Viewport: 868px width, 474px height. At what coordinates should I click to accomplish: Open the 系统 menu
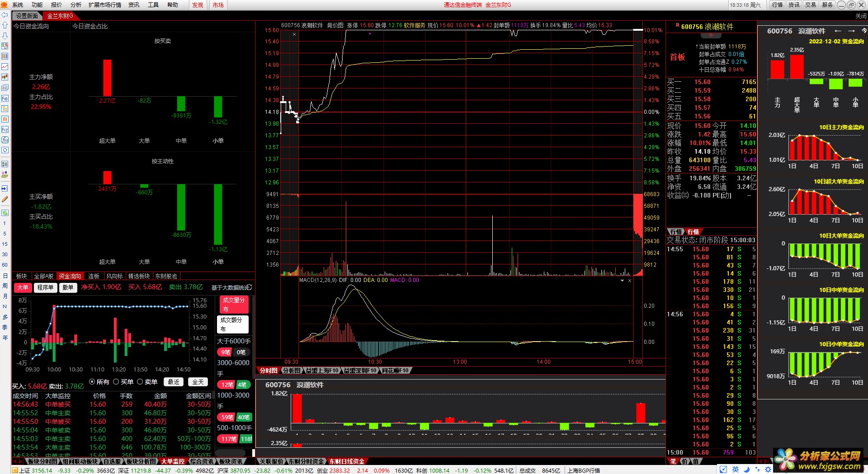18,5
